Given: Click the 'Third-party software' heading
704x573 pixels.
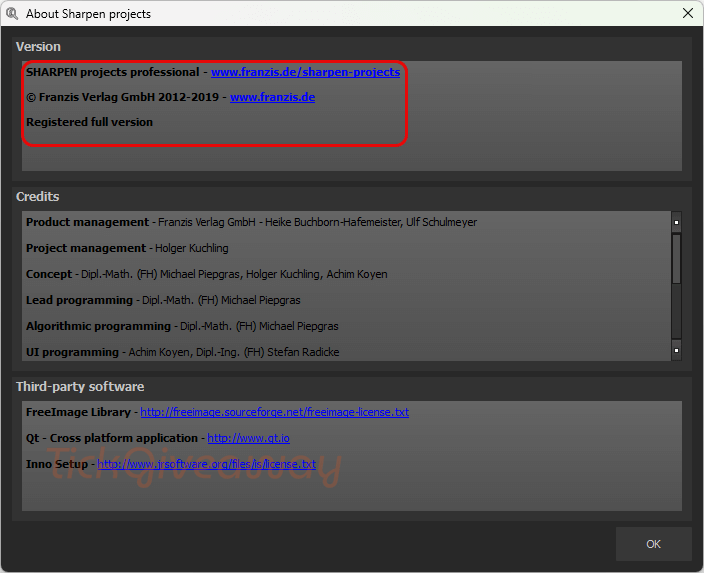Looking at the screenshot, I should click(x=80, y=387).
